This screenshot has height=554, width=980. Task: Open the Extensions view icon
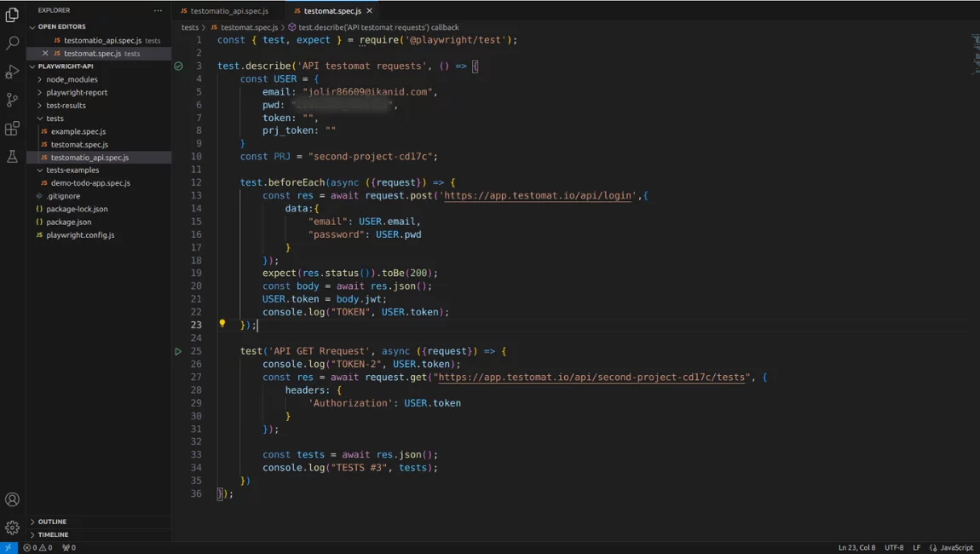[x=12, y=129]
